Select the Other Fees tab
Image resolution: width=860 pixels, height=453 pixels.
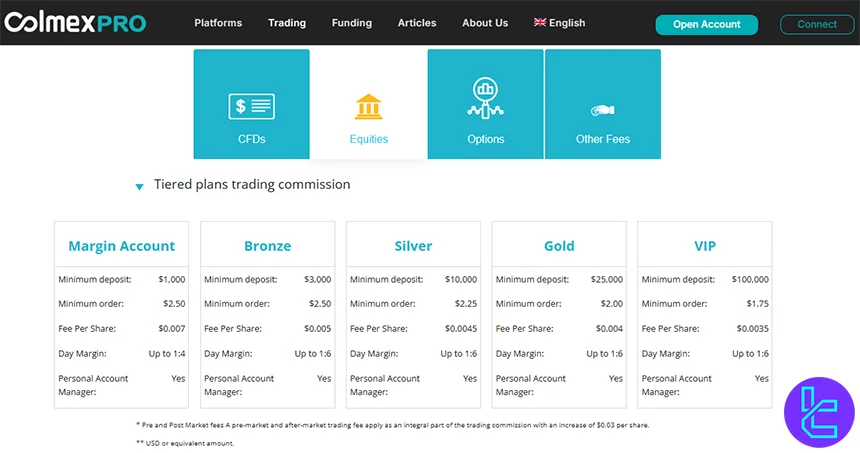coord(603,104)
